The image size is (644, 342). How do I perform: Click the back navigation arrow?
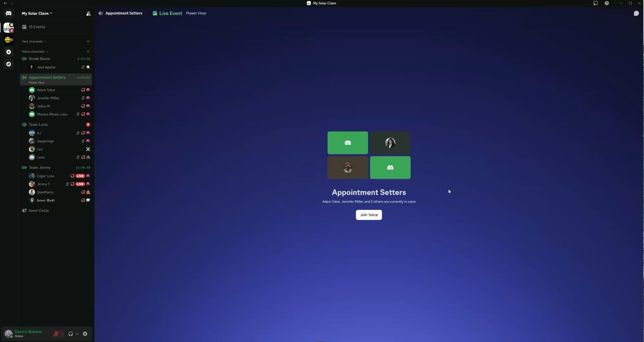coord(5,3)
